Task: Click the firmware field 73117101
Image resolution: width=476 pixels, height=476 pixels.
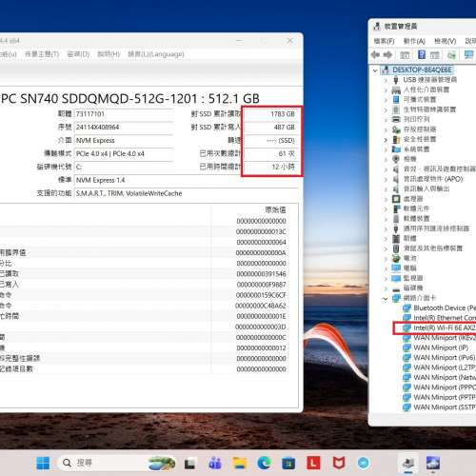Action: tap(124, 114)
